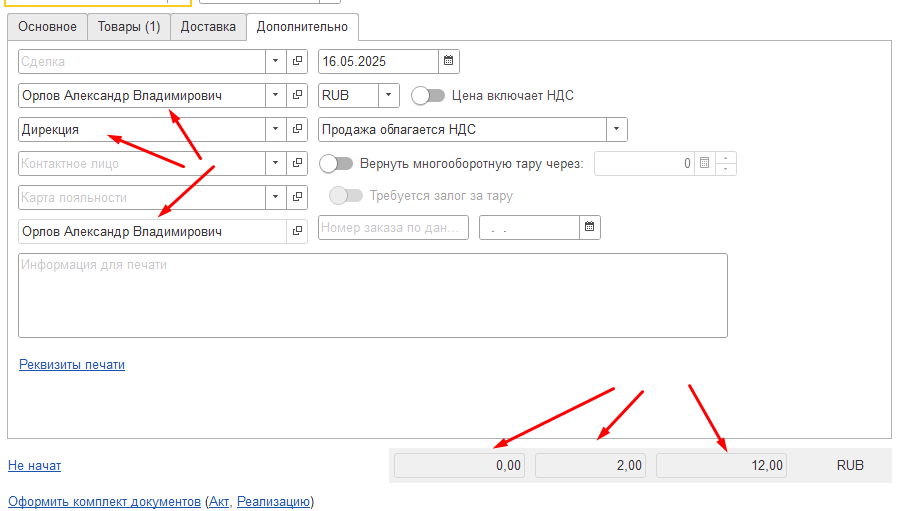
Task: Open the Акт link
Action: (x=219, y=502)
